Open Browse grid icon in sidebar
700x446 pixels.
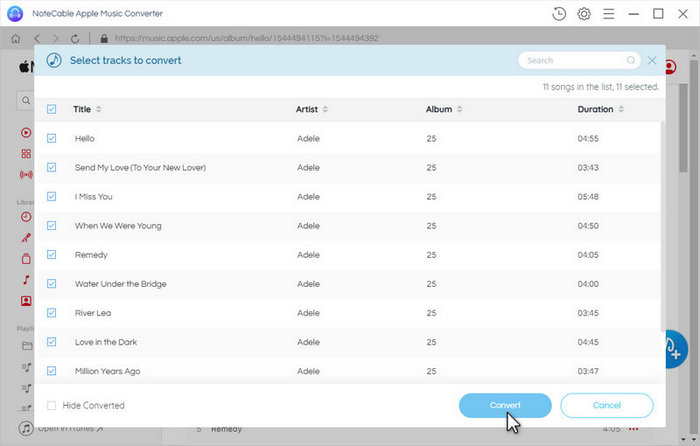pos(26,154)
